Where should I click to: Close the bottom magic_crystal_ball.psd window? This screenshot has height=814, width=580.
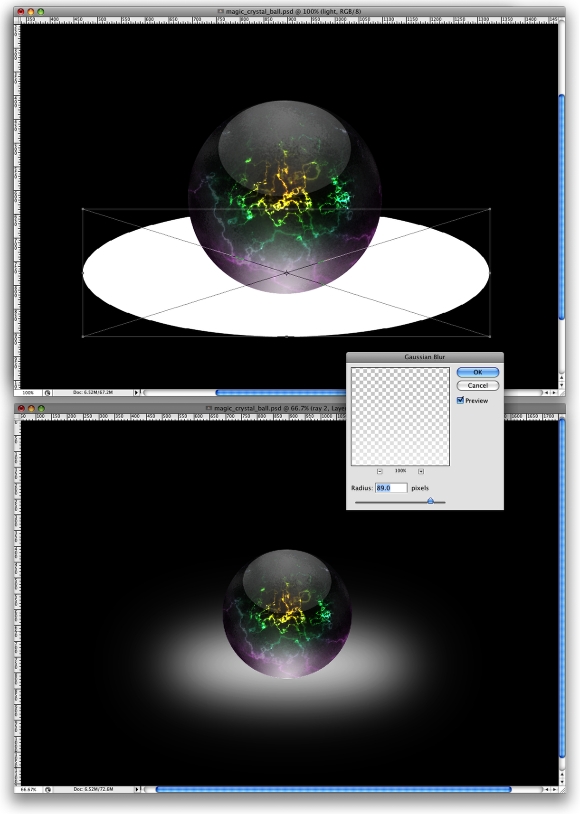pyautogui.click(x=21, y=409)
